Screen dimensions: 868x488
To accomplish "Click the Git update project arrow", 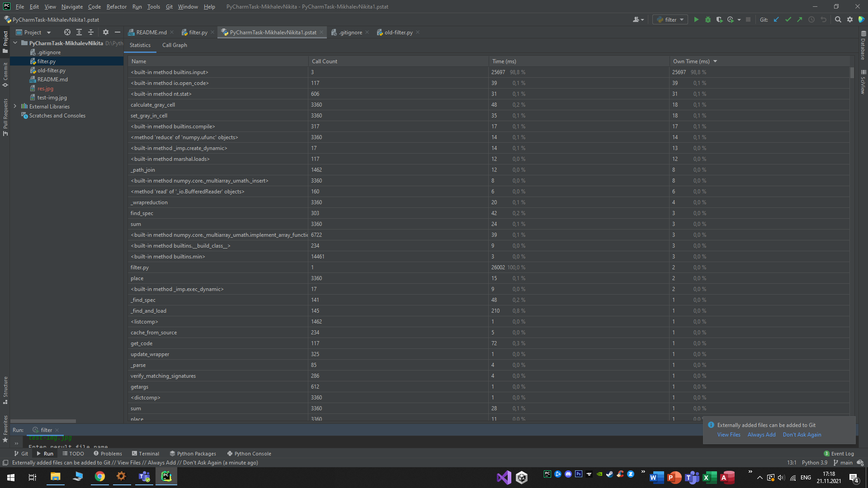I will 776,19.
